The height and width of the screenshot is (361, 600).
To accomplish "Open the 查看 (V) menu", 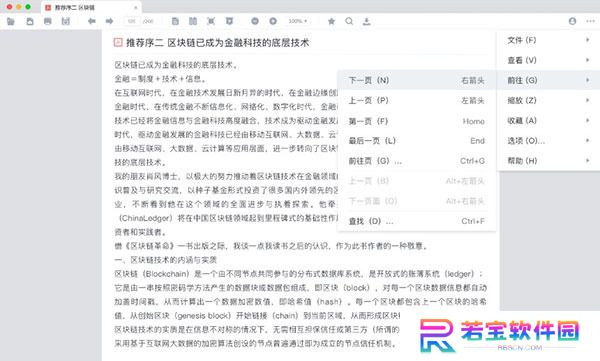I will [548, 60].
